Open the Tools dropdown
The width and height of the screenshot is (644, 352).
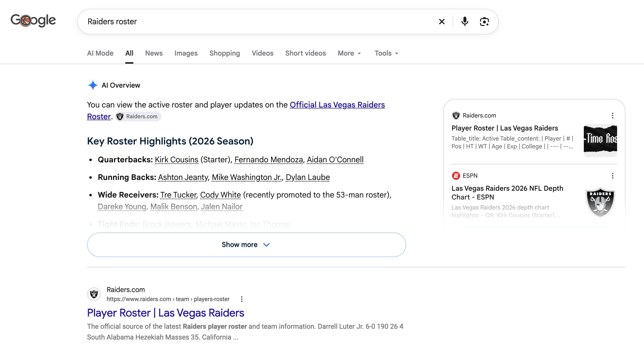pos(386,53)
